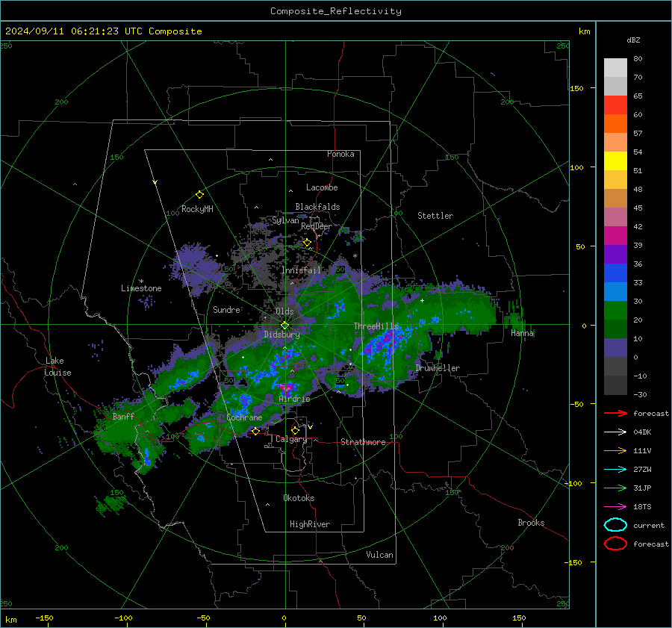The width and height of the screenshot is (672, 628).
Task: Click the yellow 54 dBZ color swatch
Action: coord(615,161)
